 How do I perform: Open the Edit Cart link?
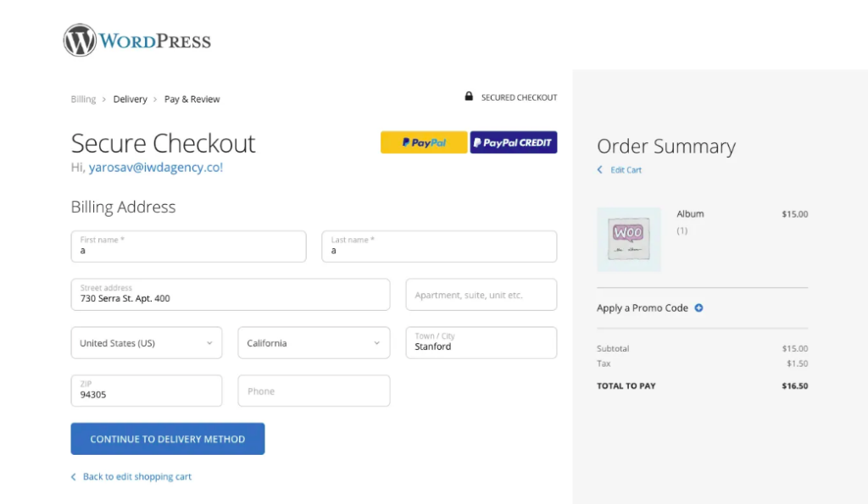(x=626, y=170)
